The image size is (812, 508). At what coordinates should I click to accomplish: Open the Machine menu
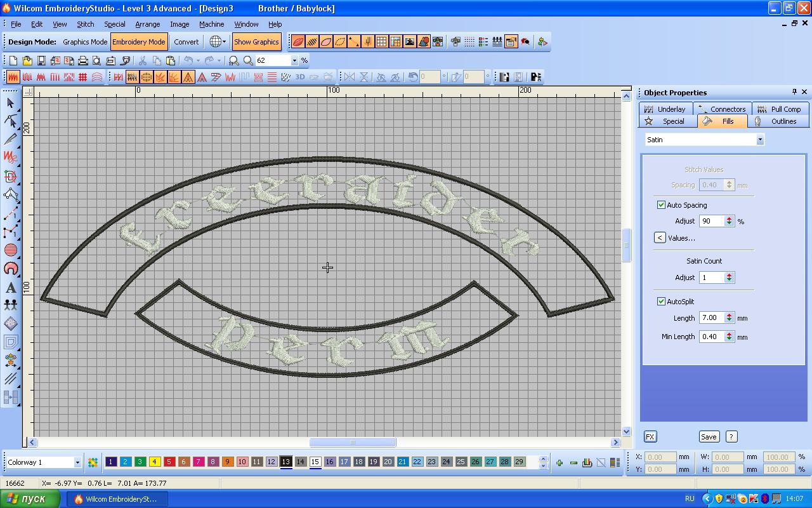tap(211, 24)
